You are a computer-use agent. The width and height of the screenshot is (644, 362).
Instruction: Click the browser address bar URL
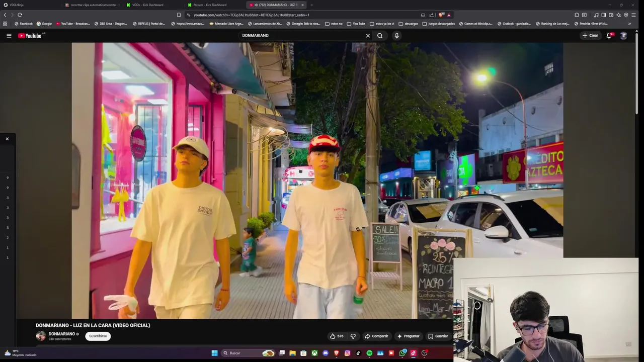(252, 15)
